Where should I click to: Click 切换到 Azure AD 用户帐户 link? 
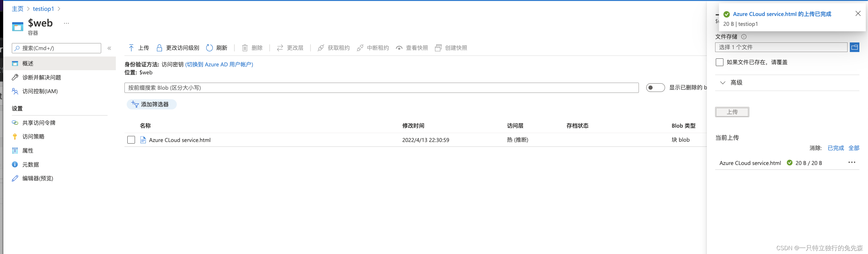(x=219, y=64)
